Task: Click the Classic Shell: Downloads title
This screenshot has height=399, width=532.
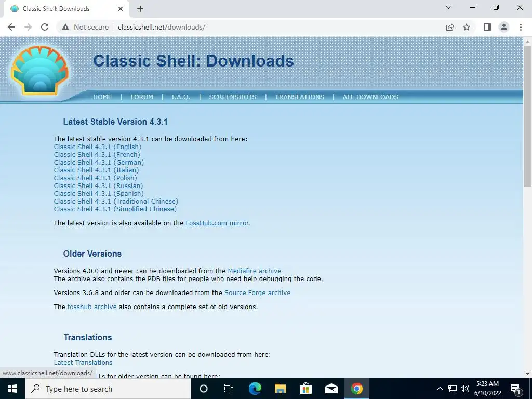Action: coord(193,61)
